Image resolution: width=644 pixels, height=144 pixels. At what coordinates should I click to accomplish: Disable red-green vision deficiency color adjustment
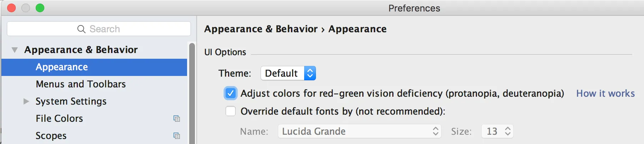231,93
